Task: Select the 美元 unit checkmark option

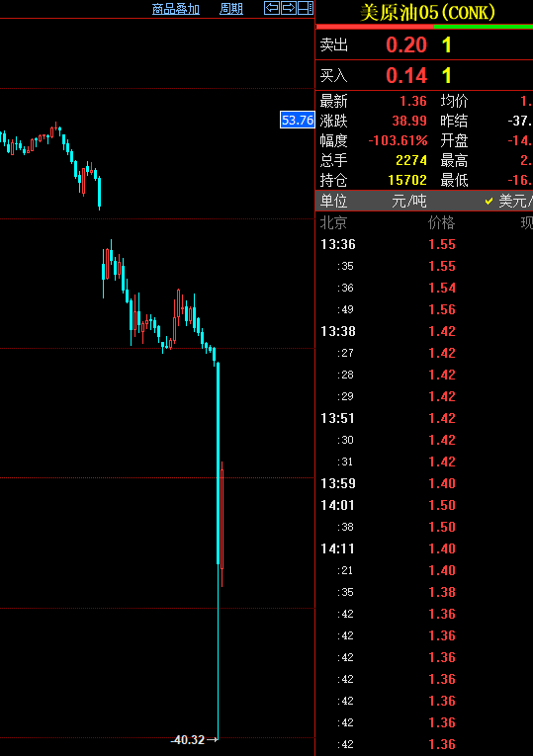Action: pyautogui.click(x=509, y=201)
